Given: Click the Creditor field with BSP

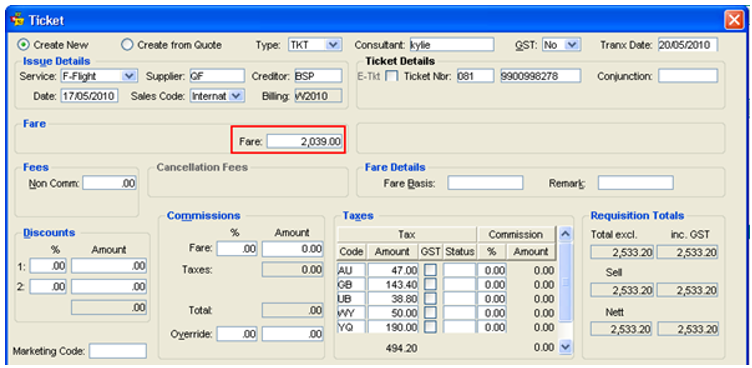Looking at the screenshot, I should (318, 75).
